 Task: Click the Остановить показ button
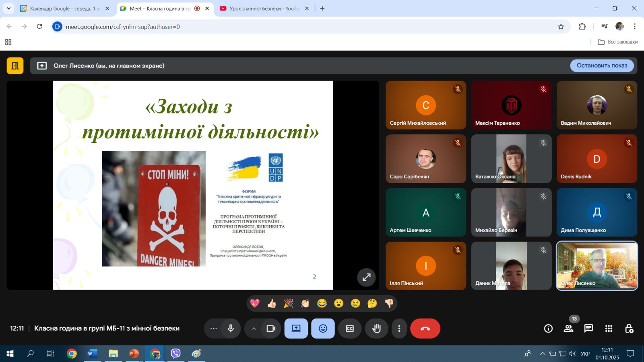pyautogui.click(x=602, y=66)
